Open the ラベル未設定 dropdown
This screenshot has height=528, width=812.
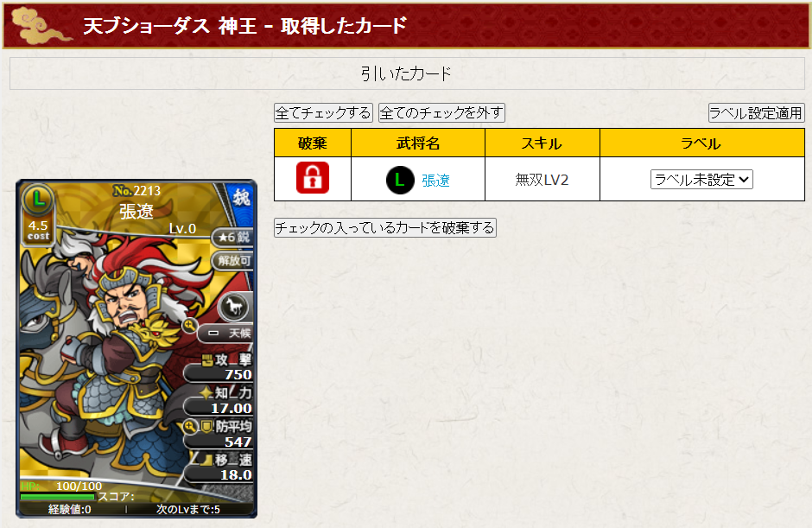pos(701,179)
